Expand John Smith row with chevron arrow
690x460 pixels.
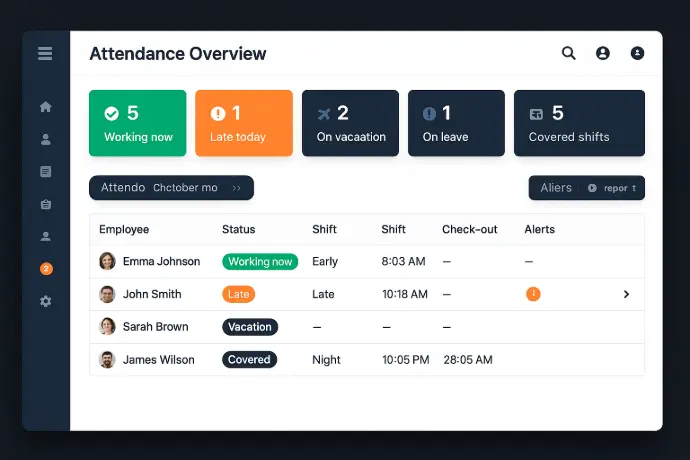626,294
